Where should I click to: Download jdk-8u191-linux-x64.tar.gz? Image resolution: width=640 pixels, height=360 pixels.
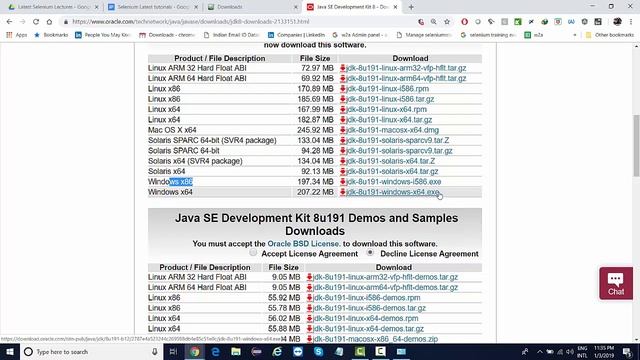(389, 120)
